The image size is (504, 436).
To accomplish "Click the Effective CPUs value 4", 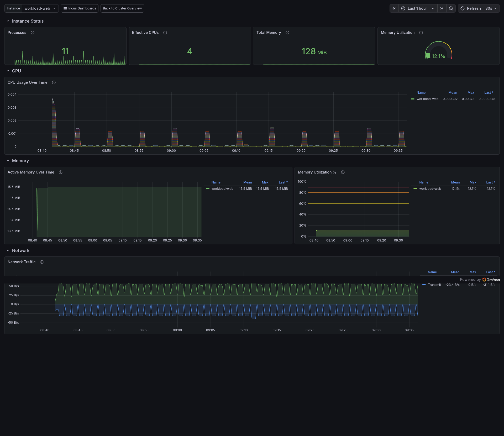I will (x=190, y=51).
